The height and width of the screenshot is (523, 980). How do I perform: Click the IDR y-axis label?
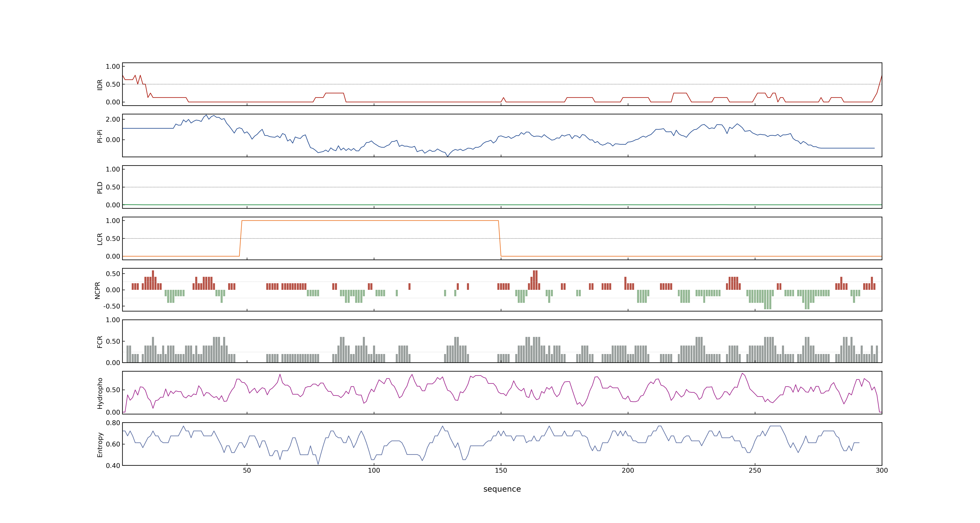point(100,85)
